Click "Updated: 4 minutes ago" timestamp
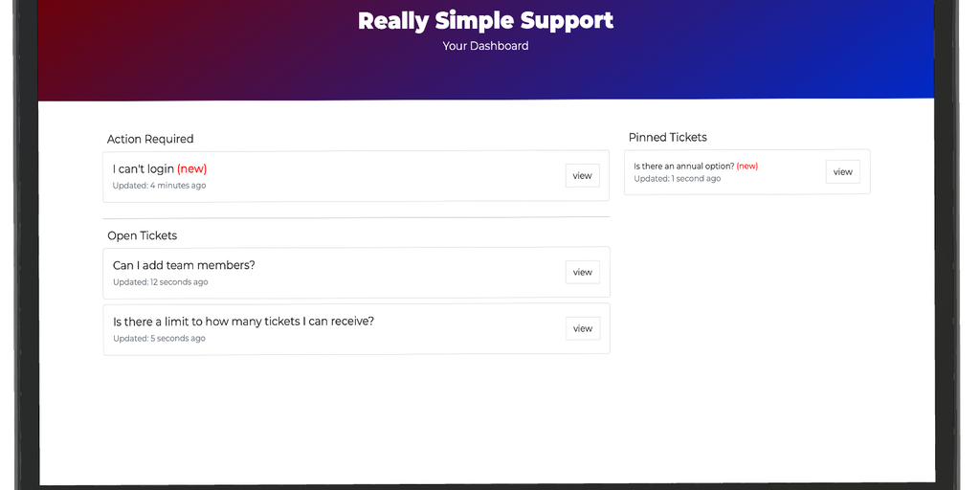The width and height of the screenshot is (980, 490). coord(159,186)
